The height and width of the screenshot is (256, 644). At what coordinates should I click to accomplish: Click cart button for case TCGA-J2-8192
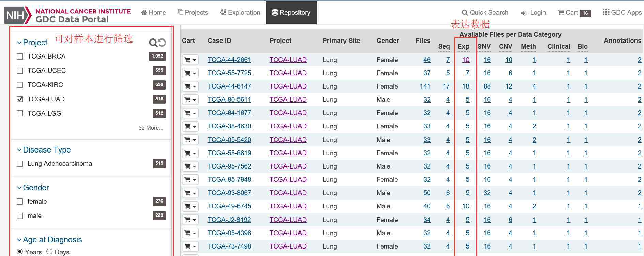click(190, 220)
